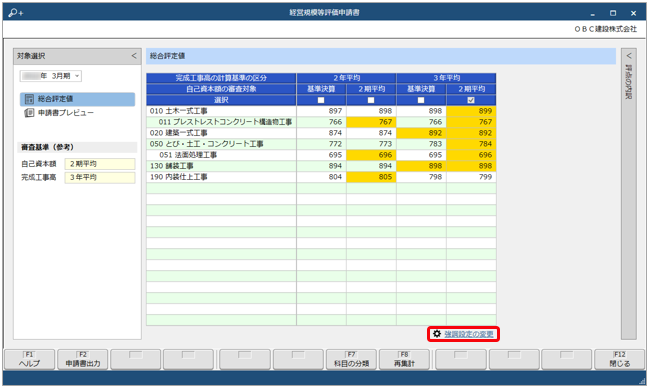This screenshot has height=388, width=650.
Task: Select the 011 プレストレストコンクリート構造物工事 row
Action: (x=321, y=122)
